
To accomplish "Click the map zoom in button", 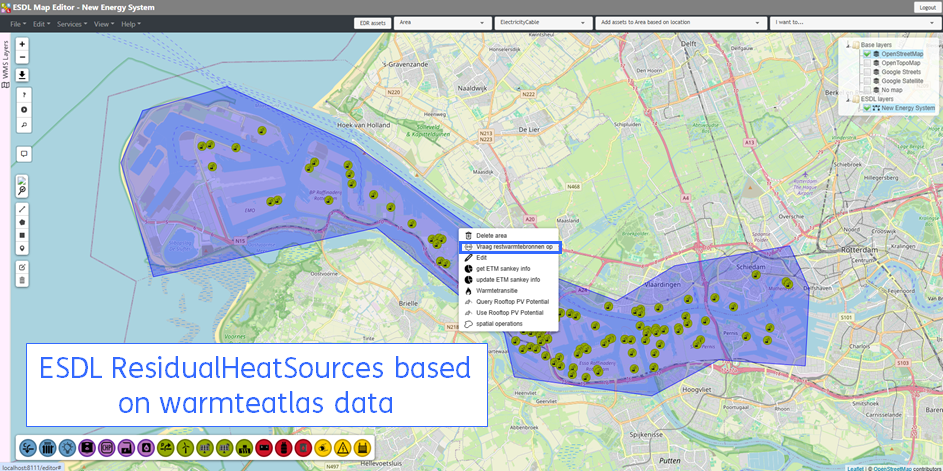I will [23, 44].
